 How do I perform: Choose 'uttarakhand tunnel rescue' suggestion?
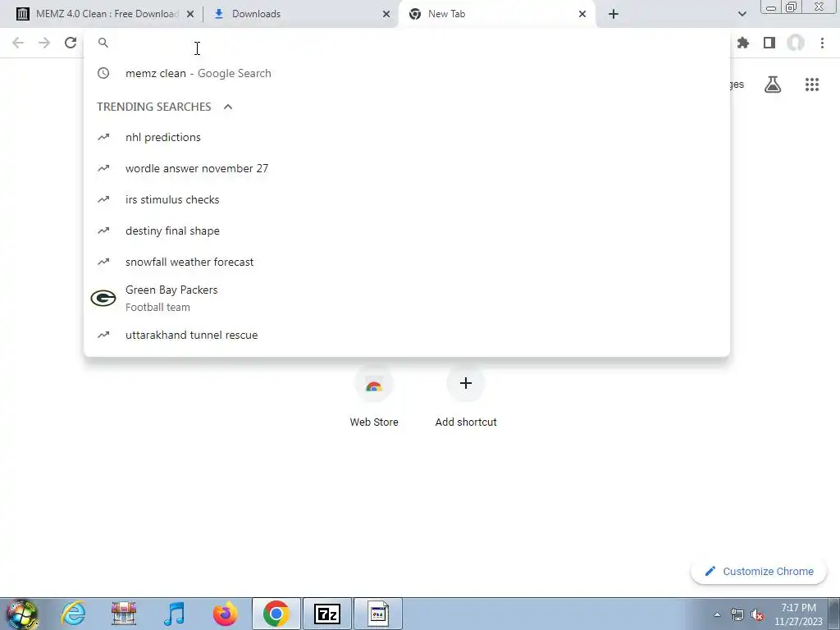pyautogui.click(x=407, y=335)
